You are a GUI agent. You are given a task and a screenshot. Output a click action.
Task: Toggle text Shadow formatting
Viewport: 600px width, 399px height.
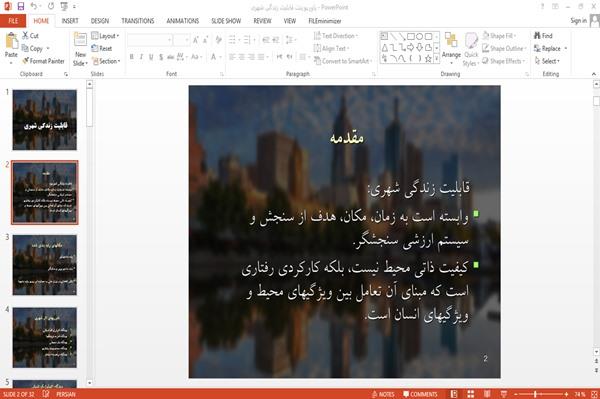161,57
